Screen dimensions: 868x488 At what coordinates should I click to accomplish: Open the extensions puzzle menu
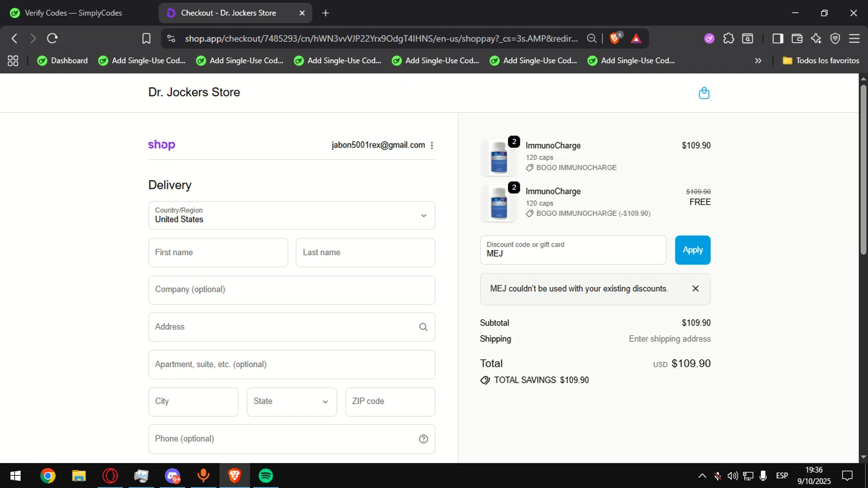tap(729, 38)
